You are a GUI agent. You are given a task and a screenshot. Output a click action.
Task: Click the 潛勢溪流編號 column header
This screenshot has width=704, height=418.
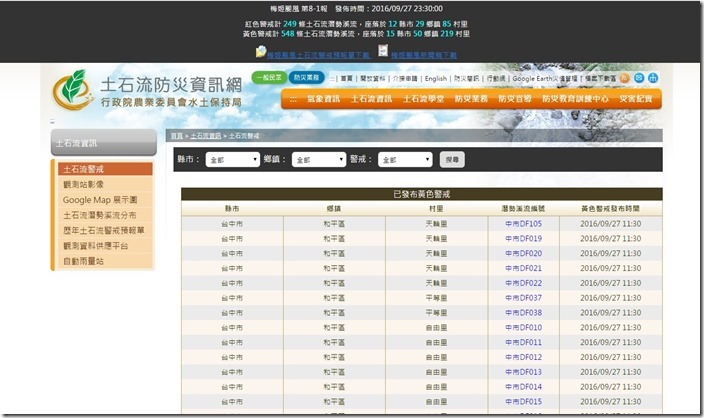[x=524, y=209]
